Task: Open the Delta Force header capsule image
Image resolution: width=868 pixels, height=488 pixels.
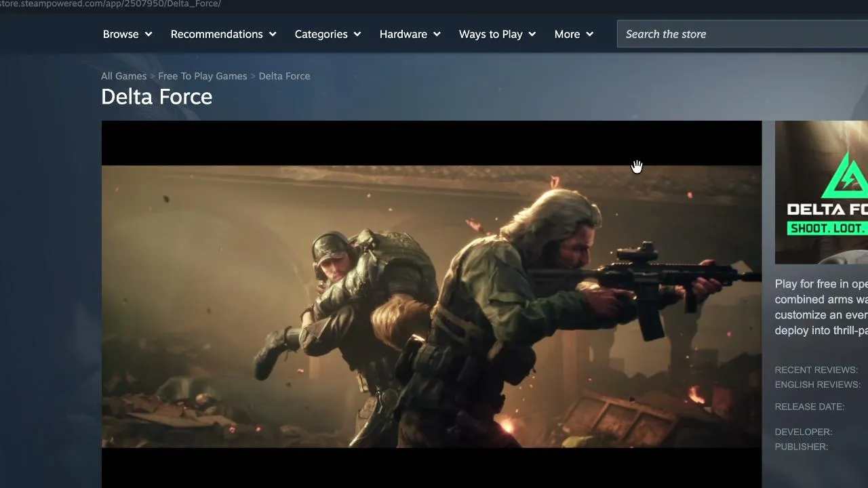Action: pyautogui.click(x=821, y=192)
